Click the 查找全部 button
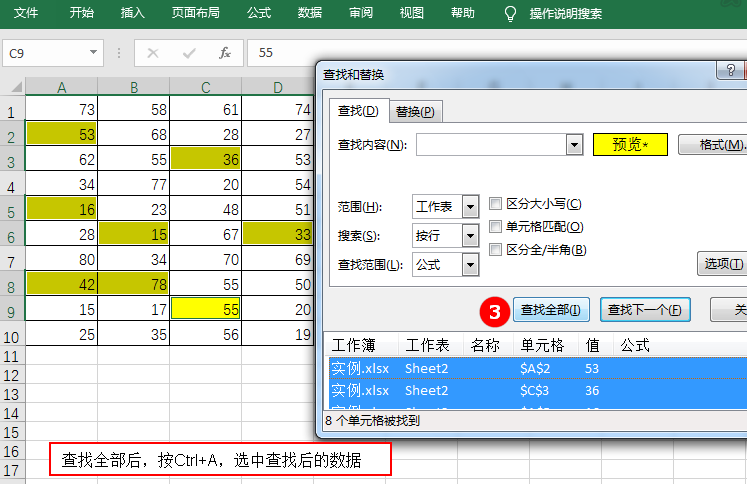The width and height of the screenshot is (747, 484). tap(551, 310)
